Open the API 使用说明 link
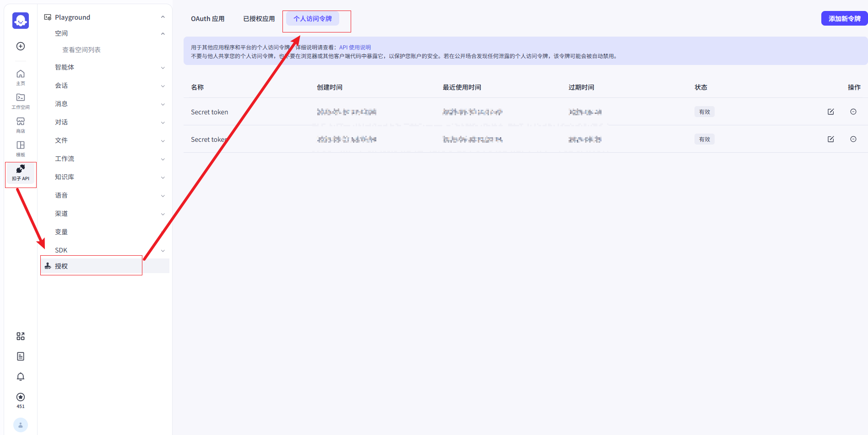This screenshot has height=435, width=868. pyautogui.click(x=355, y=48)
